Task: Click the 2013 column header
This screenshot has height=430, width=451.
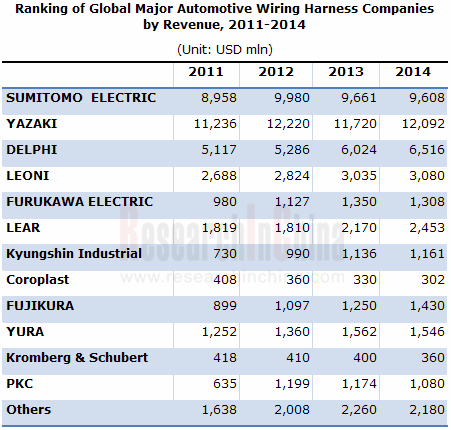Action: (x=346, y=72)
